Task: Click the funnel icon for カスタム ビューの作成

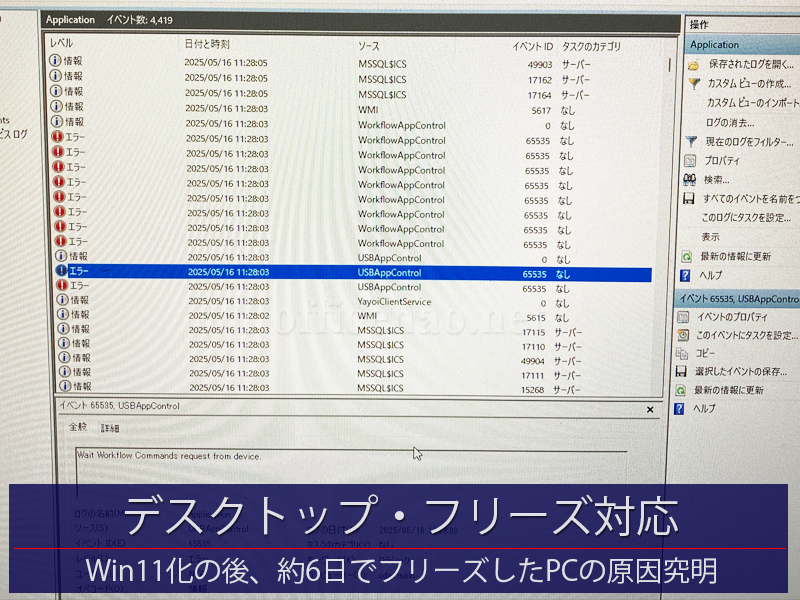Action: tap(694, 84)
